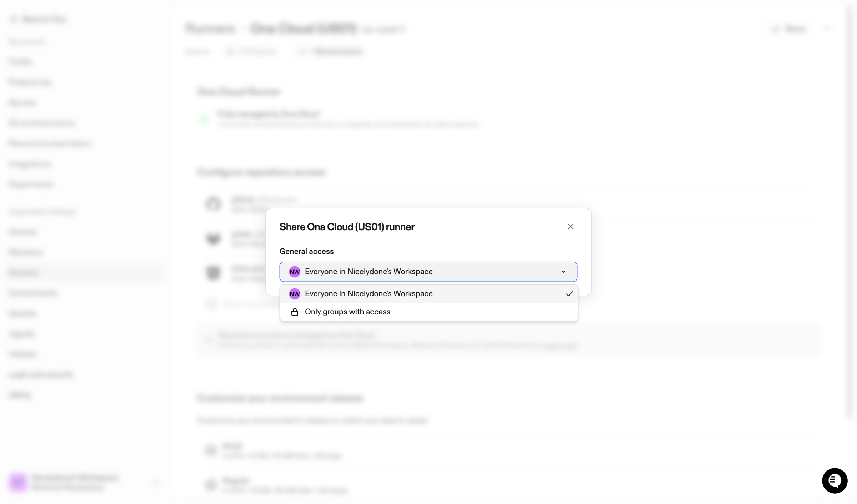The width and height of the screenshot is (857, 504).
Task: Click the lock icon beside Only groups
Action: coord(295,312)
